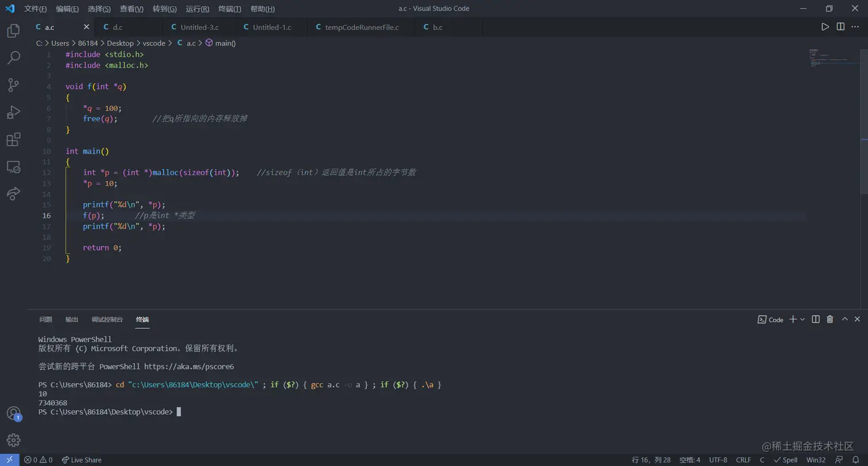
Task: Expand the main() symbol breadcrumb
Action: [220, 43]
